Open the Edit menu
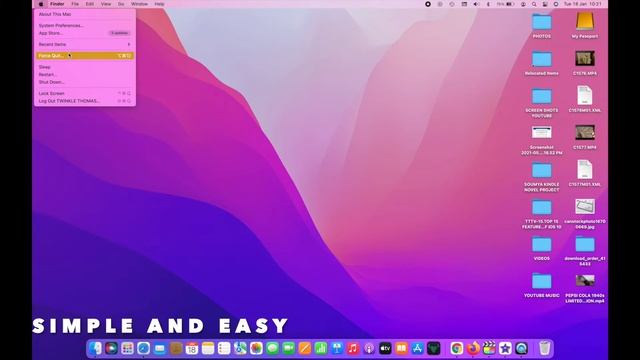This screenshot has width=640, height=360. tap(90, 4)
